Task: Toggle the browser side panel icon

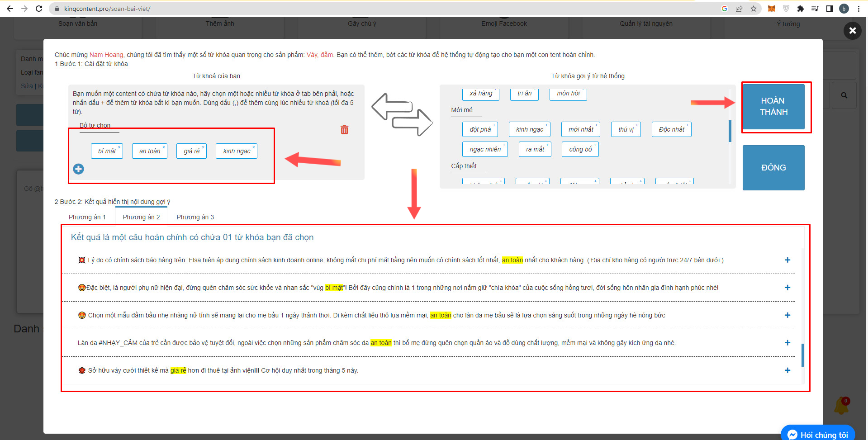Action: click(830, 9)
